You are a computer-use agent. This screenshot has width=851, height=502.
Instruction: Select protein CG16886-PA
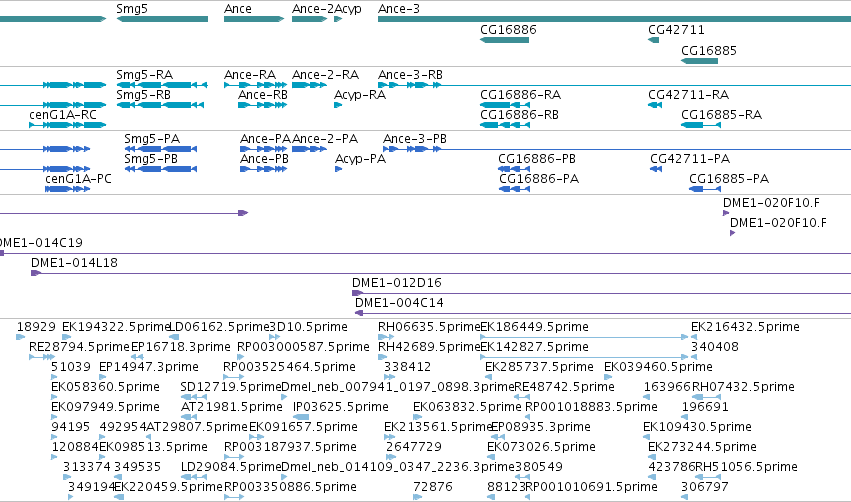(x=539, y=179)
